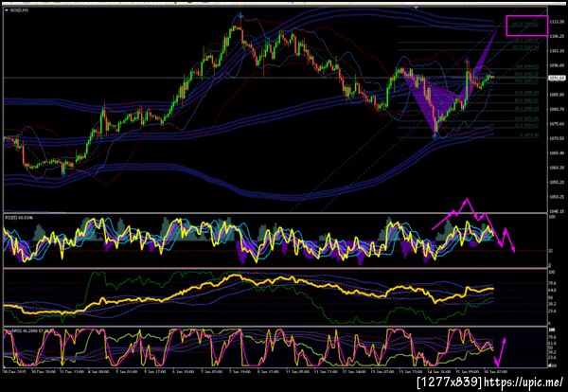Select the 1070.50 price scale label
This screenshot has height=392, width=568.
pyautogui.click(x=558, y=138)
